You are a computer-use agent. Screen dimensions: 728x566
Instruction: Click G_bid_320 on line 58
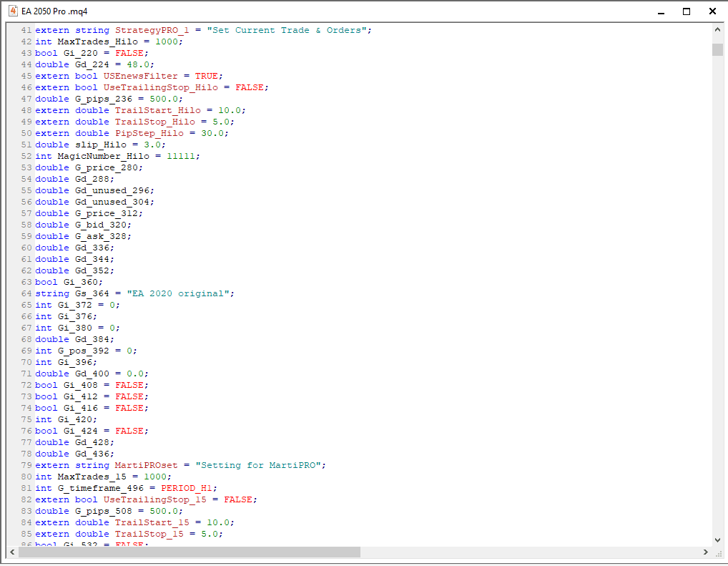pyautogui.click(x=101, y=225)
